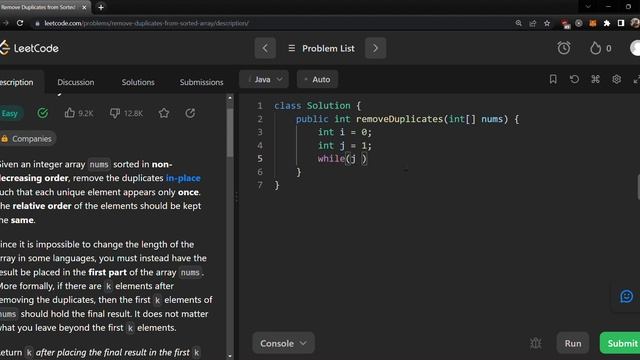Start the alarm clock timer
The height and width of the screenshot is (360, 640).
click(564, 48)
